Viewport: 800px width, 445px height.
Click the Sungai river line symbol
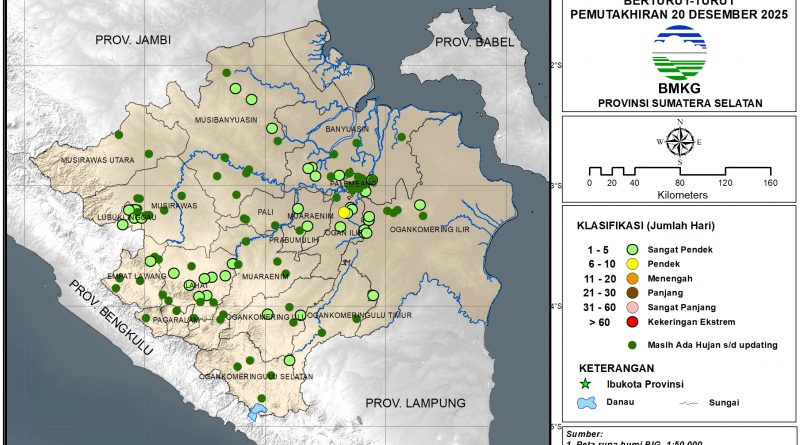click(687, 402)
